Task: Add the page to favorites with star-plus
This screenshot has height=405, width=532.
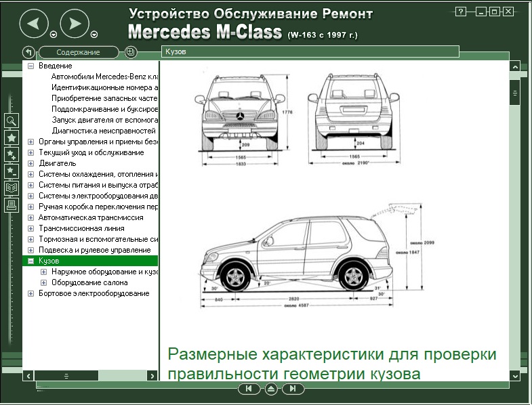Action: tap(12, 154)
